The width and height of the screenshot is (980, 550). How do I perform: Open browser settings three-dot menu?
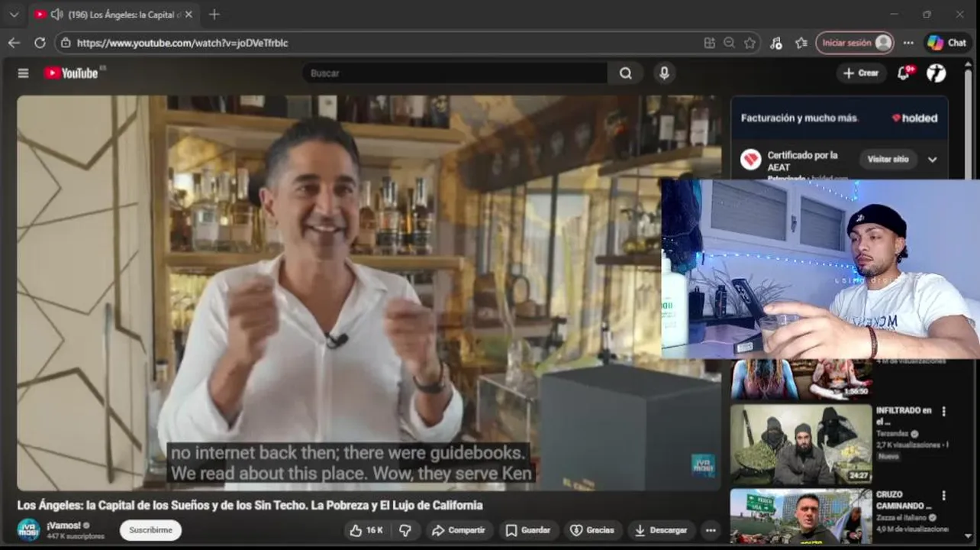(908, 43)
